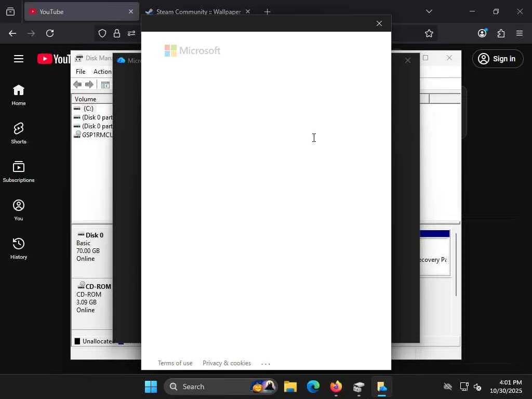Close the Steam Community tab
The width and height of the screenshot is (532, 399).
coord(248,11)
